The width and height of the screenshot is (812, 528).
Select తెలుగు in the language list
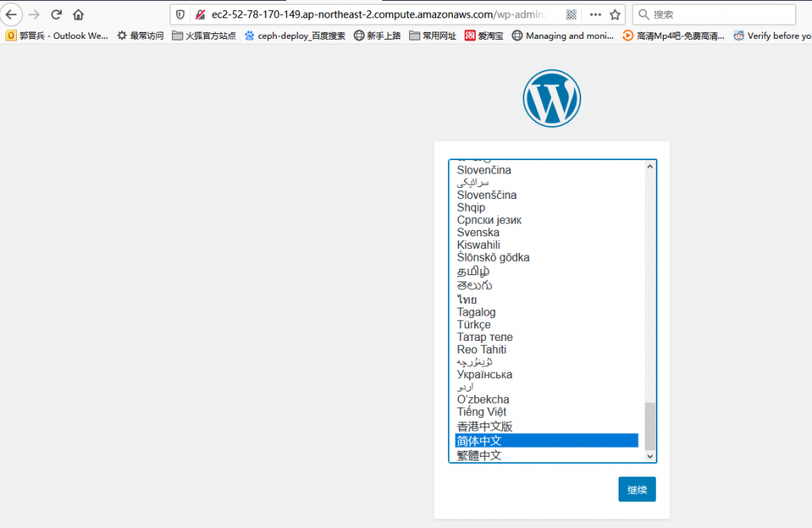tap(547, 285)
